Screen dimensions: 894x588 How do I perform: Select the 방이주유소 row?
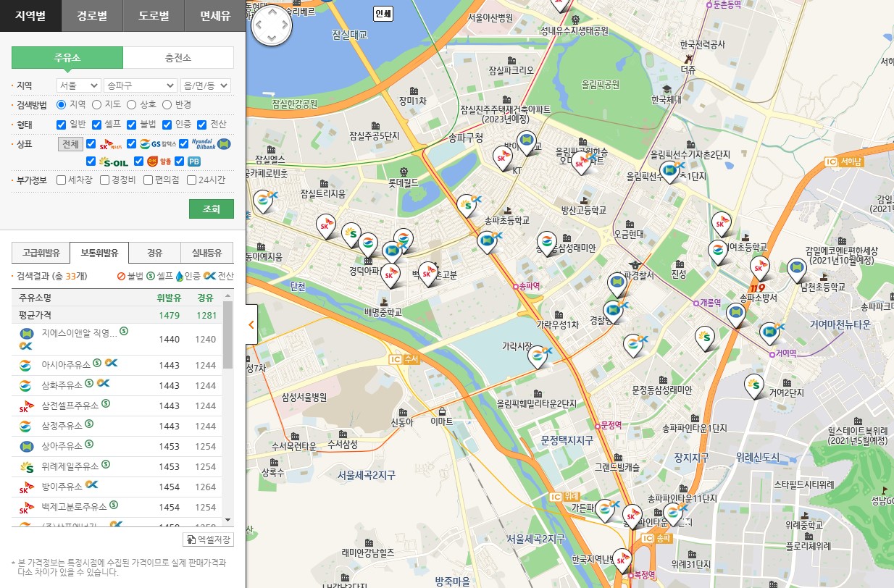coord(117,487)
